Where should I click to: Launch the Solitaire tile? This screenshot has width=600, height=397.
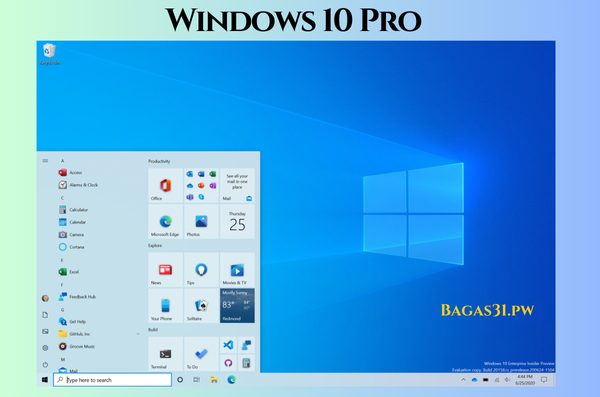click(201, 306)
